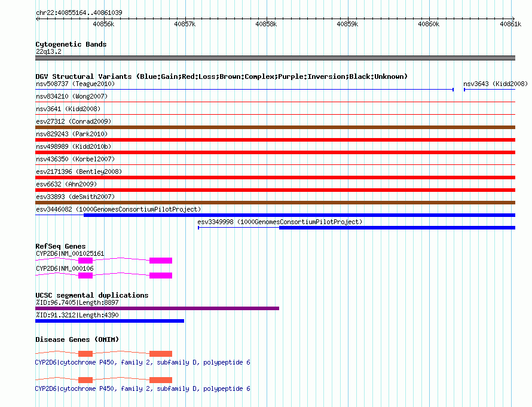Click the Cytogenetic Bands track title
This screenshot has width=532, height=407.
71,44
